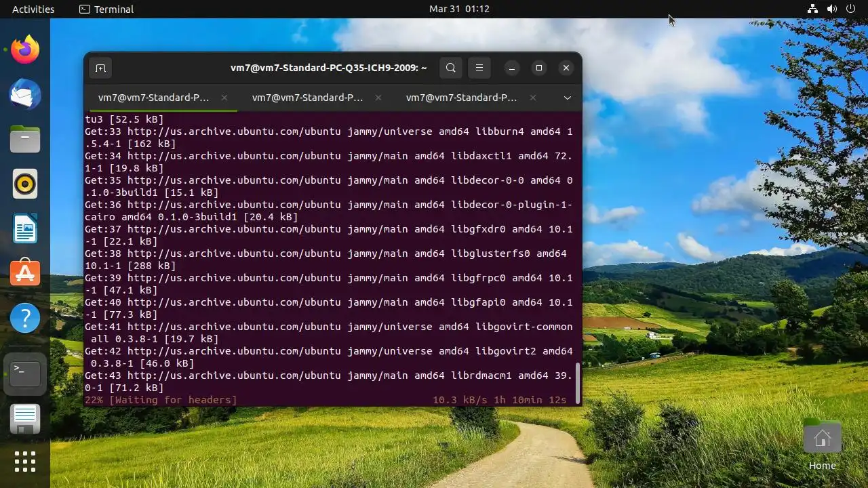Click the terminal window title text
The width and height of the screenshot is (868, 488).
[329, 68]
